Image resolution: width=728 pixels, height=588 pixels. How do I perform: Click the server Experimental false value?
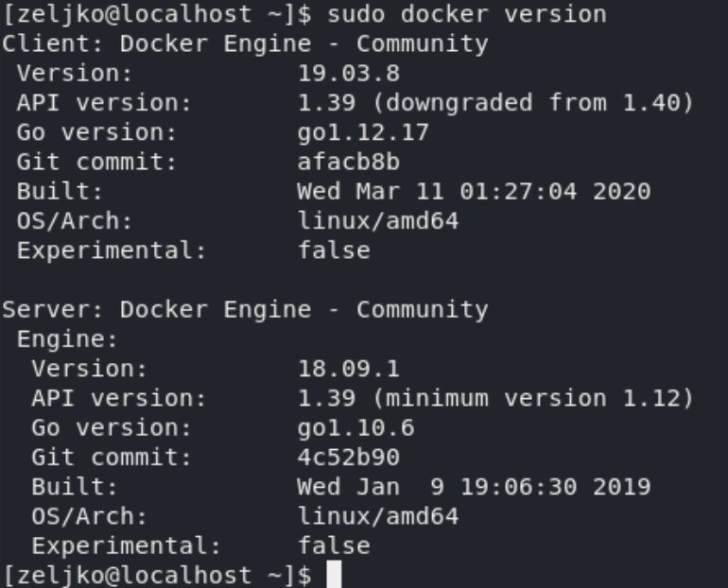334,546
